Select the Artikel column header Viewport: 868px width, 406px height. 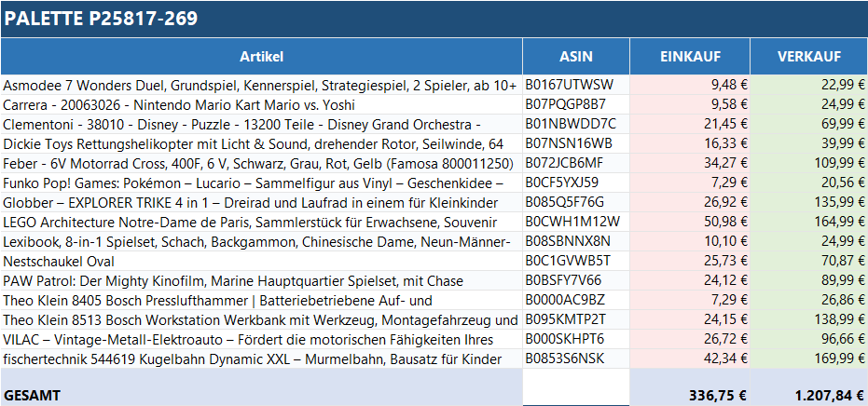[x=261, y=56]
